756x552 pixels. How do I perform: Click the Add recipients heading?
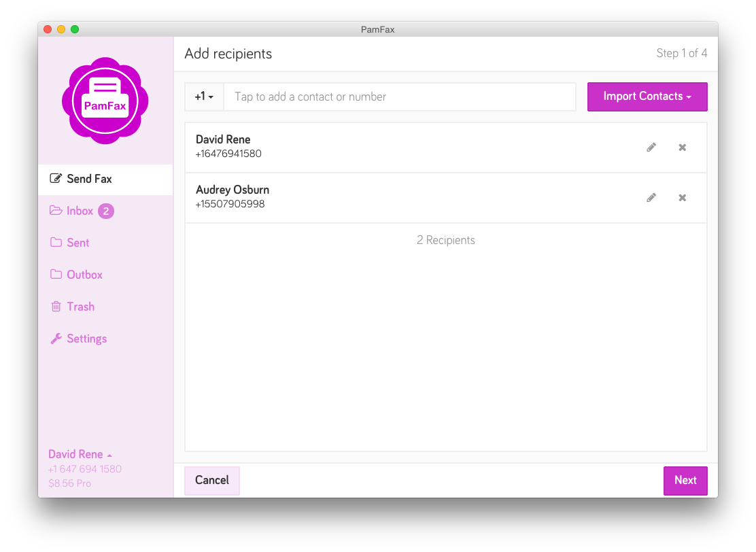pos(228,54)
